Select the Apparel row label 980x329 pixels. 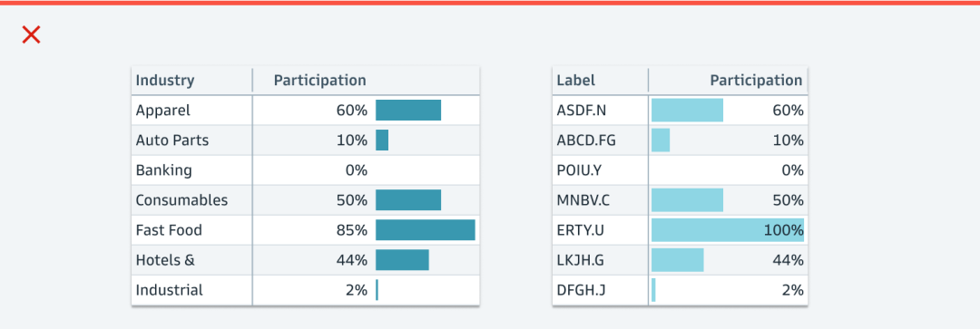[163, 111]
